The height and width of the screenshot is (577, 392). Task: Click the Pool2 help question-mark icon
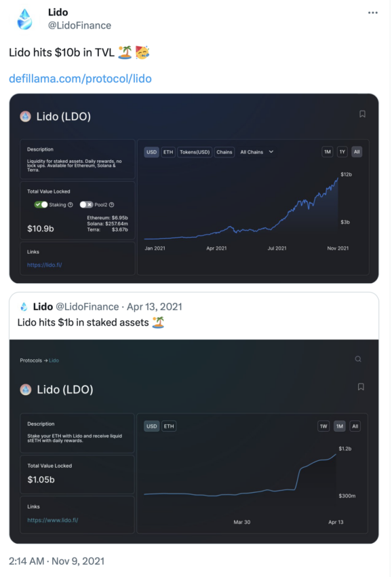[x=111, y=204]
